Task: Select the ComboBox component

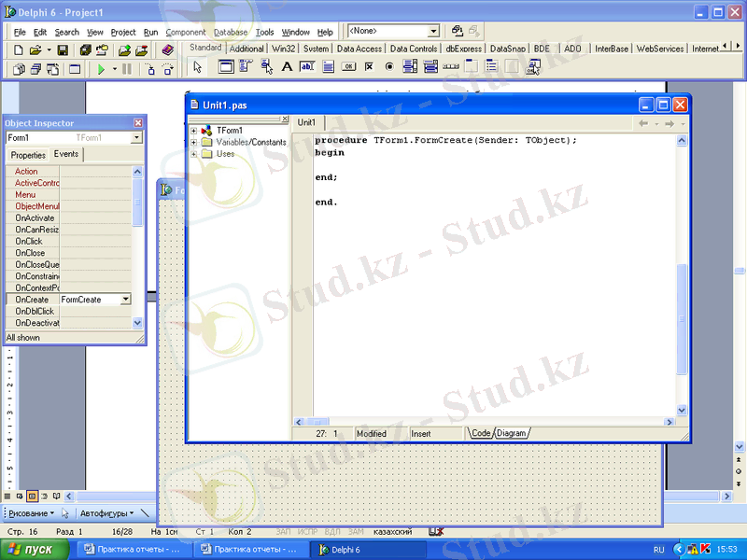Action: click(430, 66)
